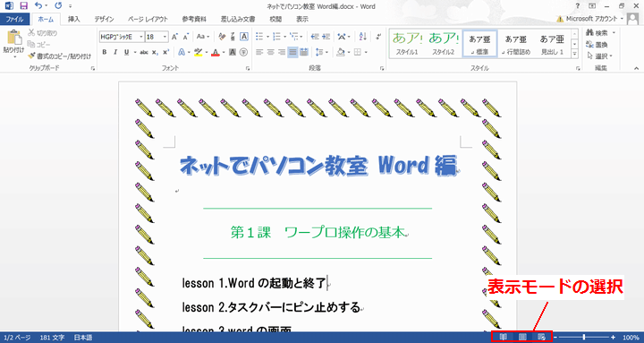Click 181 文字 word count in status bar
This screenshot has height=343, width=644.
(52, 338)
